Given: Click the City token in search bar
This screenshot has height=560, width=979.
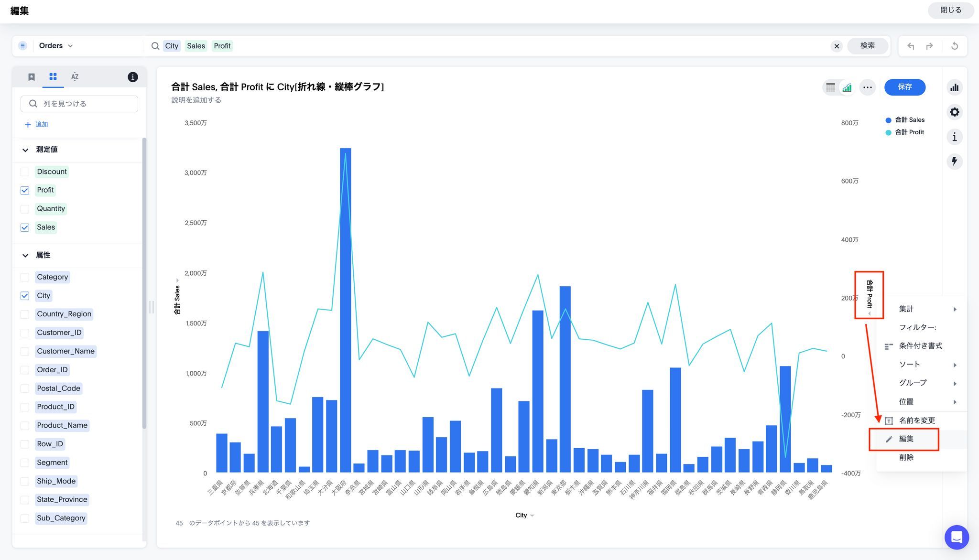Looking at the screenshot, I should (x=172, y=46).
